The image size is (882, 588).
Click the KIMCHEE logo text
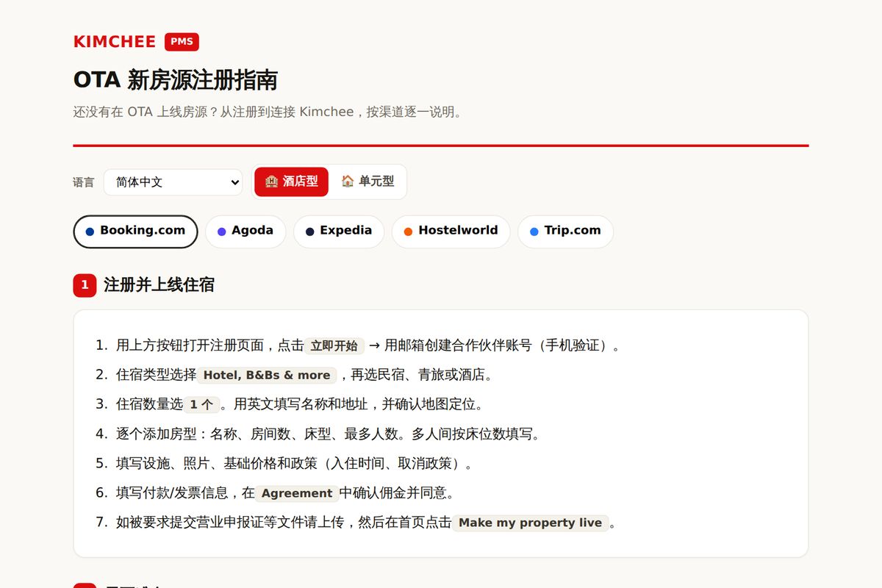[x=115, y=42]
